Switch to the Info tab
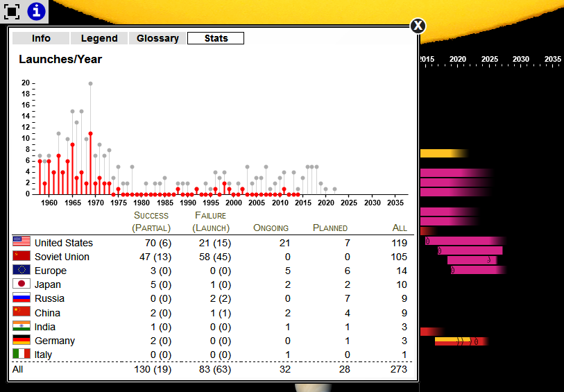Viewport: 564px width, 392px height. [x=41, y=38]
